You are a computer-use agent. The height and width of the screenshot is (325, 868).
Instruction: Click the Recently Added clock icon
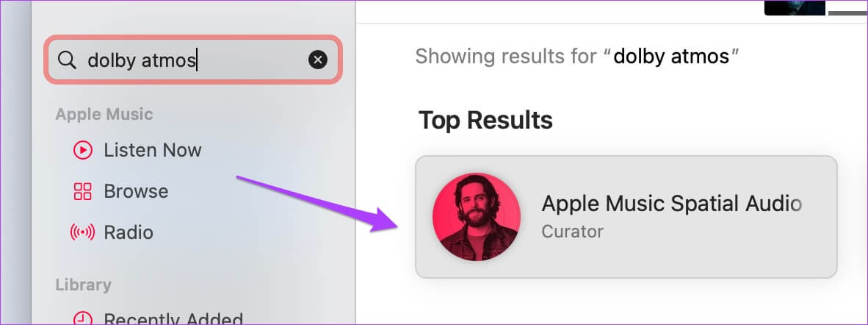pyautogui.click(x=82, y=319)
